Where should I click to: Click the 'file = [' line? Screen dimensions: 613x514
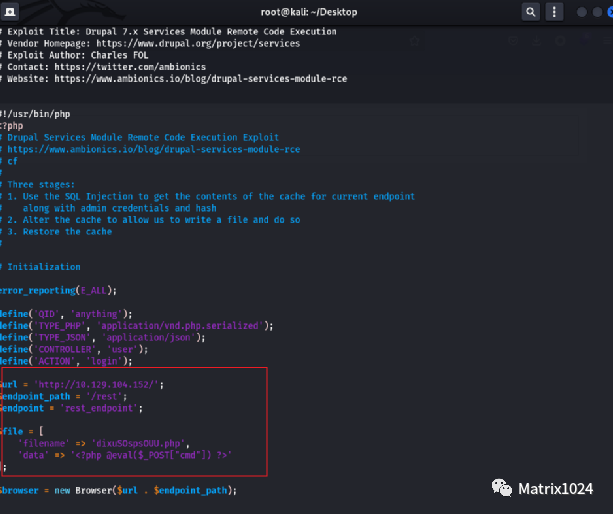pyautogui.click(x=22, y=432)
